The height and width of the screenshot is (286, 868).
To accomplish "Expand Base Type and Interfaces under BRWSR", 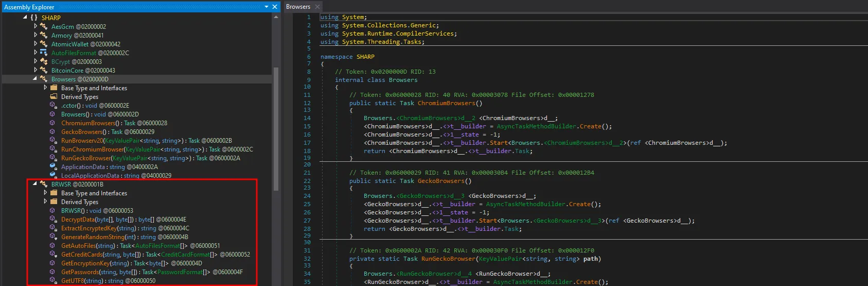I will [45, 193].
